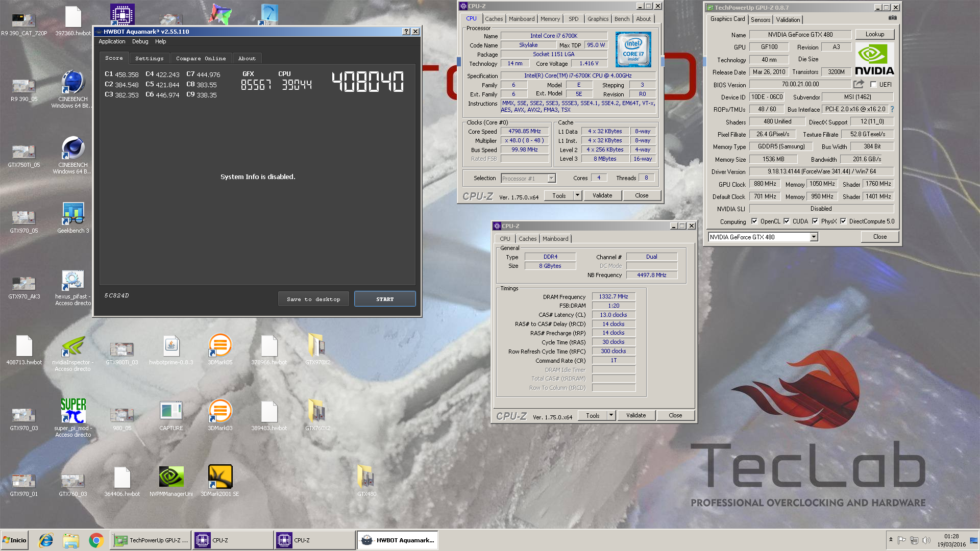Expand the NVIDIA GeForce GTX 480 dropdown

pyautogui.click(x=814, y=237)
